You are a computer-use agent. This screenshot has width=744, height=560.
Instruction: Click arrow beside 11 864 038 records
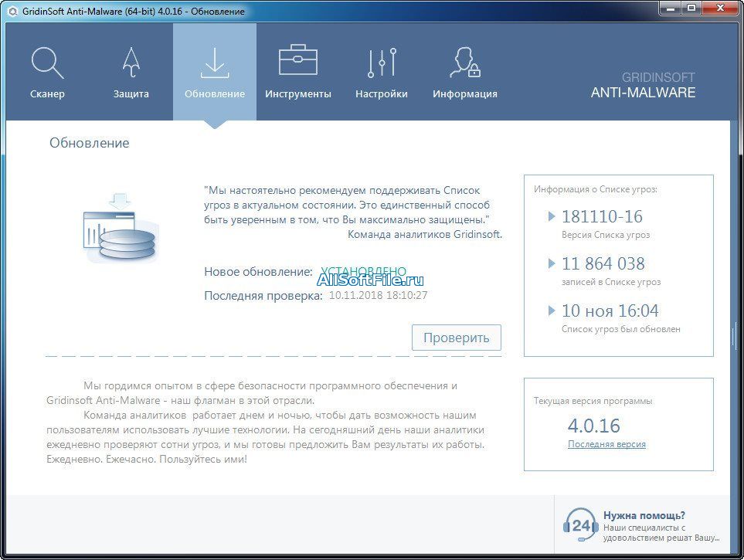[552, 263]
